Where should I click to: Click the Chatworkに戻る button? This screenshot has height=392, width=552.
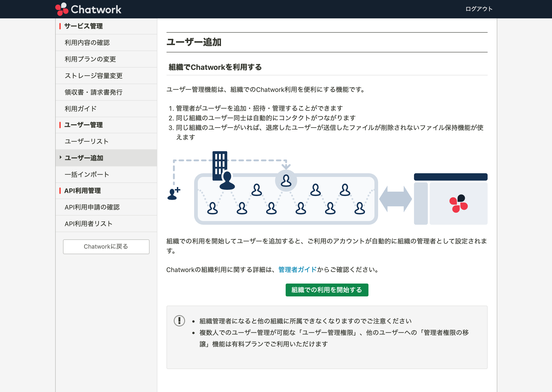pos(106,247)
